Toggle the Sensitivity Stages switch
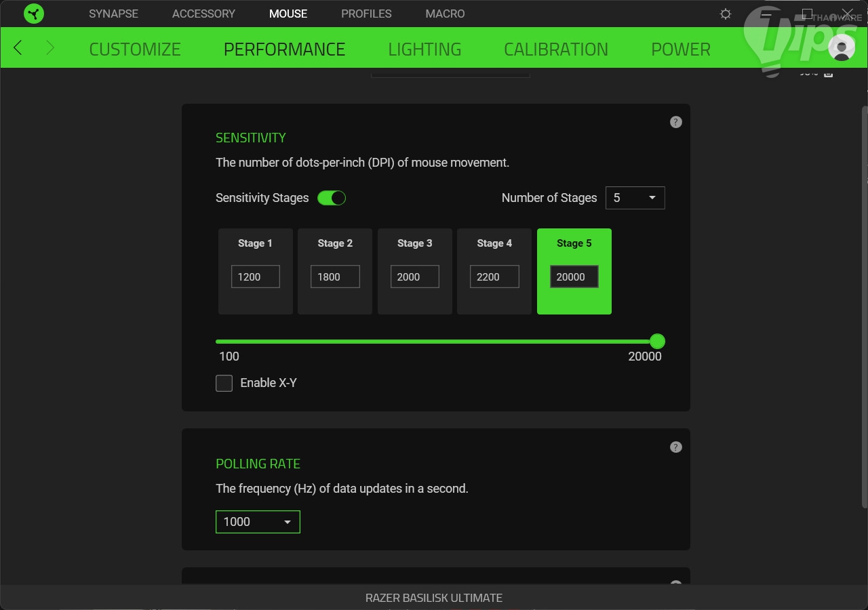 [332, 198]
